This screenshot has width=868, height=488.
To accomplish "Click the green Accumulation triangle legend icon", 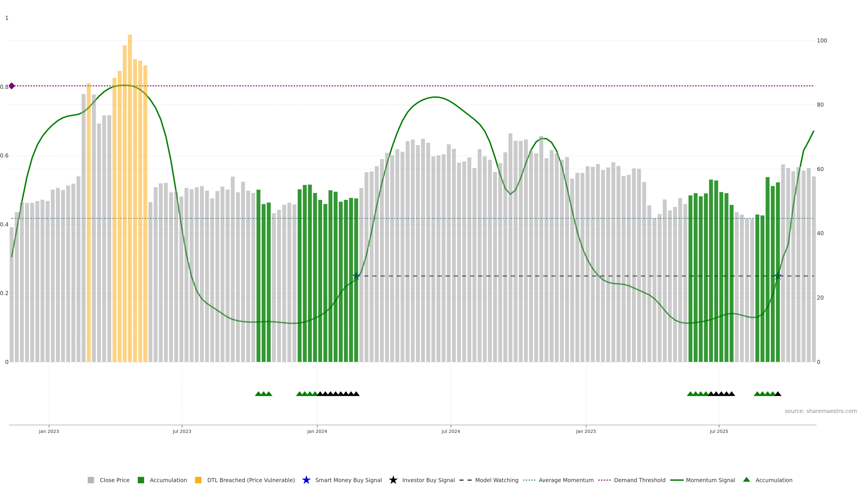I will pos(746,480).
